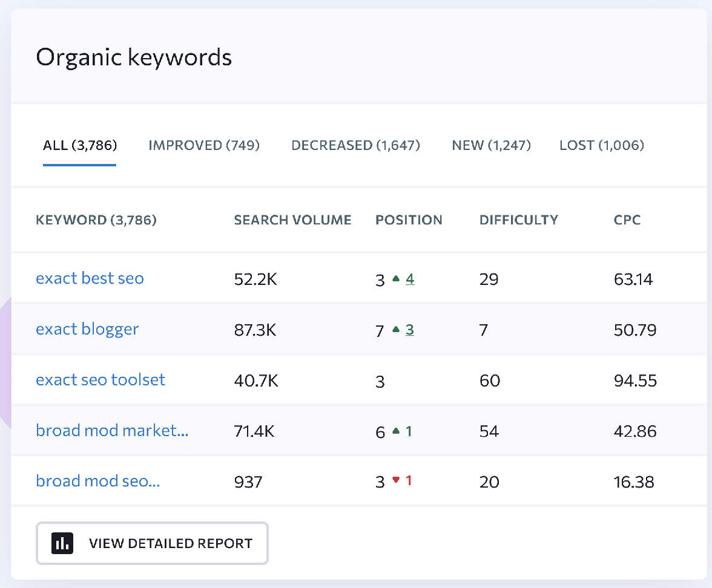Screen dimensions: 712x588
Task: Click difficulty value 60
Action: (490, 381)
